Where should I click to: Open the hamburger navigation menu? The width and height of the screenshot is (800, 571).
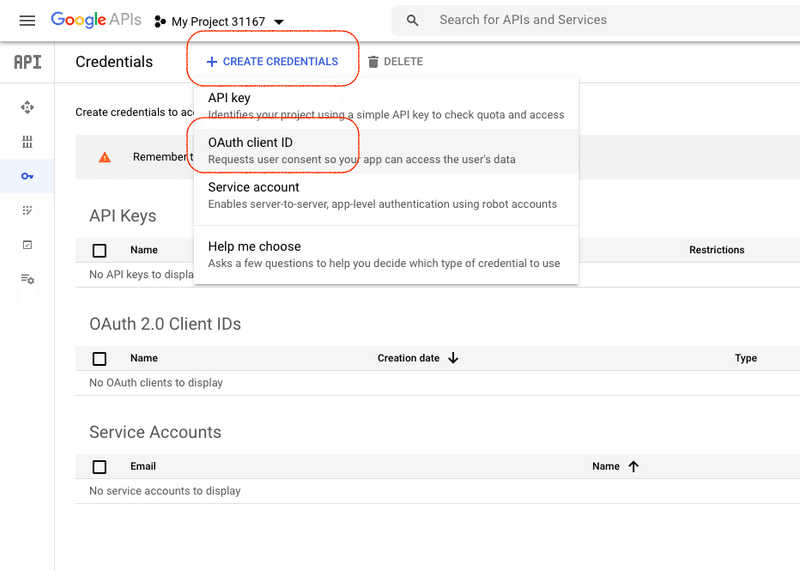pos(27,20)
